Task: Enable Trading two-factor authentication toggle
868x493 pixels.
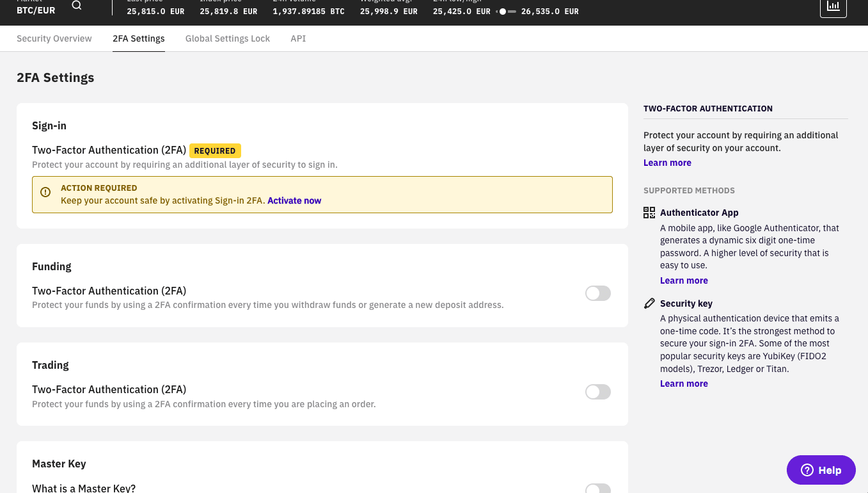Action: tap(598, 392)
